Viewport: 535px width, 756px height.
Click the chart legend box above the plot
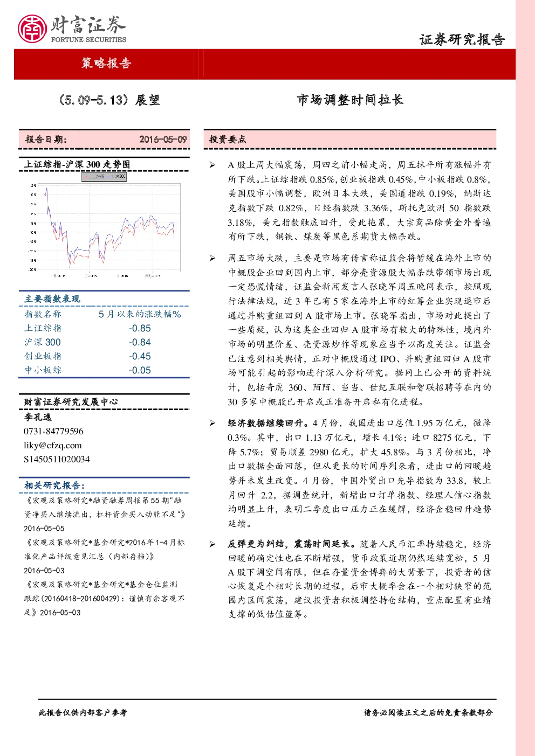pyautogui.click(x=104, y=176)
